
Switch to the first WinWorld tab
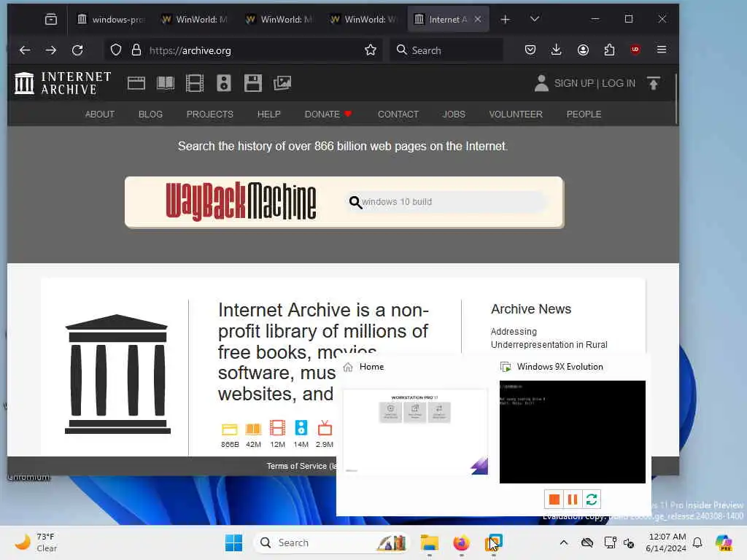click(x=194, y=19)
